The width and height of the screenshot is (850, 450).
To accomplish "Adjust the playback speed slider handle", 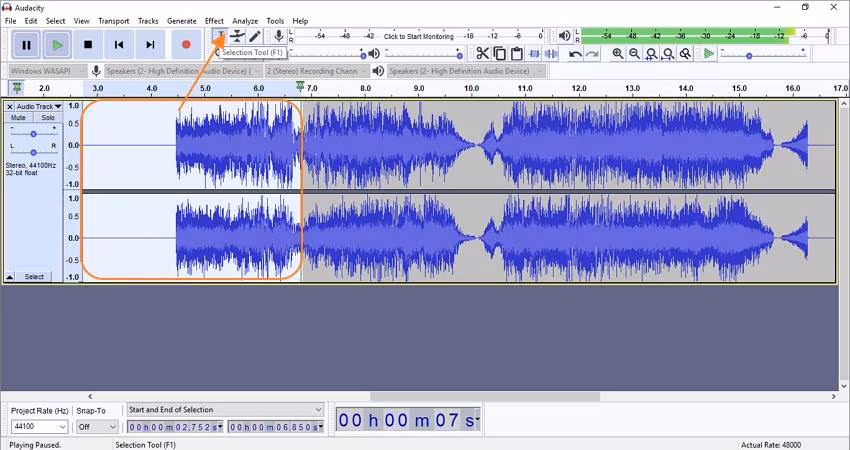I will pyautogui.click(x=749, y=56).
